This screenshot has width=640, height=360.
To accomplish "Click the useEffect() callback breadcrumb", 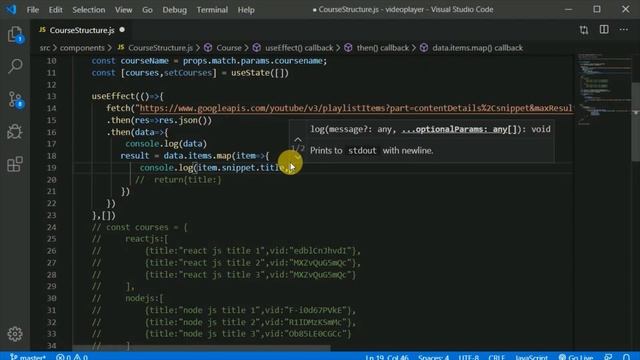I will coord(299,48).
